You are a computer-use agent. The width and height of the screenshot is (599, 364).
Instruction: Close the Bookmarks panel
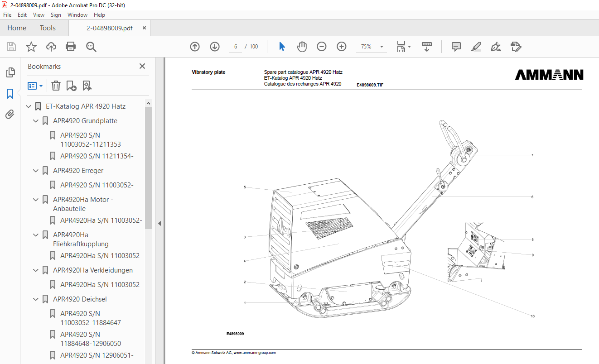tap(142, 66)
